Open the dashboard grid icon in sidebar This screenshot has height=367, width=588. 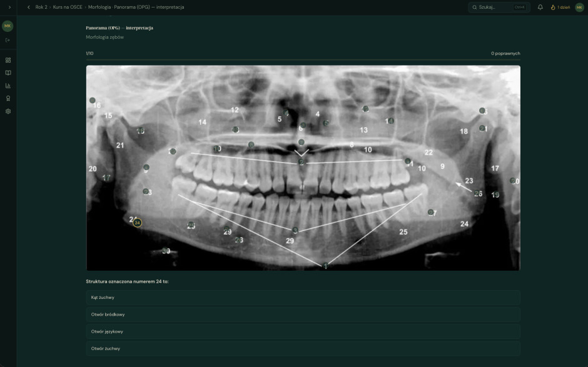[8, 60]
